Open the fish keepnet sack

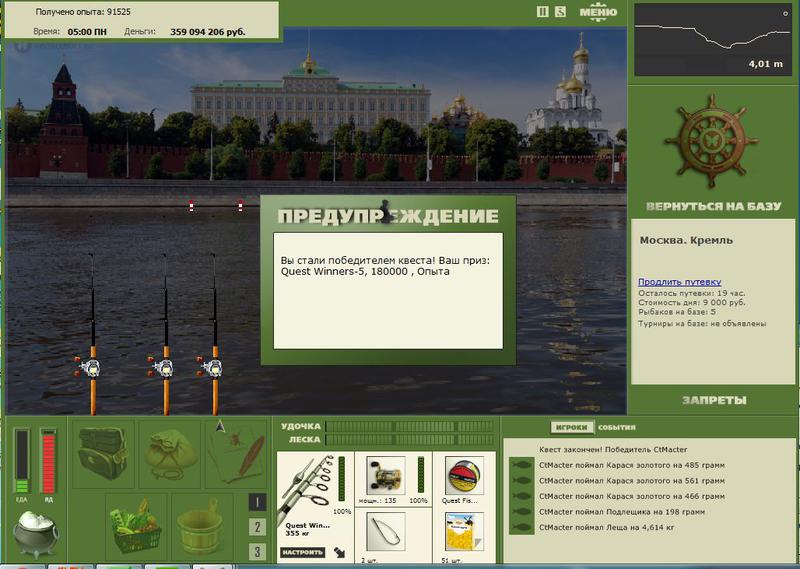[170, 453]
